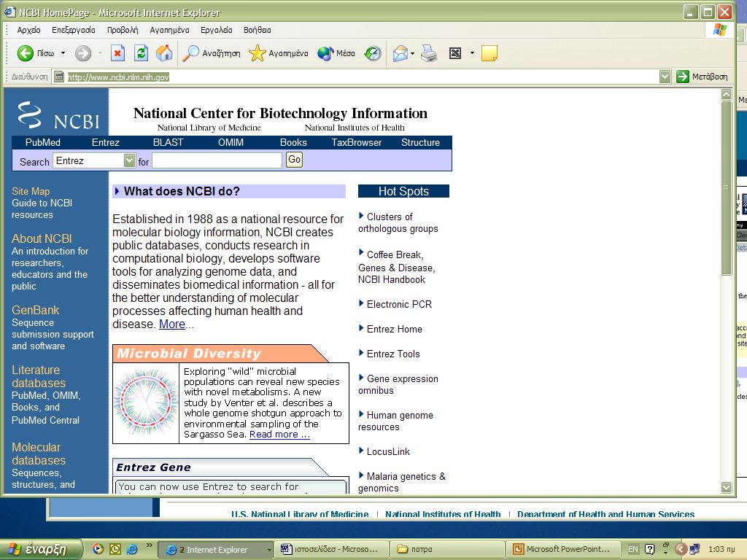Viewport: 747px width, 560px height.
Task: Click the vertical scrollbar up arrow
Action: pyautogui.click(x=726, y=94)
